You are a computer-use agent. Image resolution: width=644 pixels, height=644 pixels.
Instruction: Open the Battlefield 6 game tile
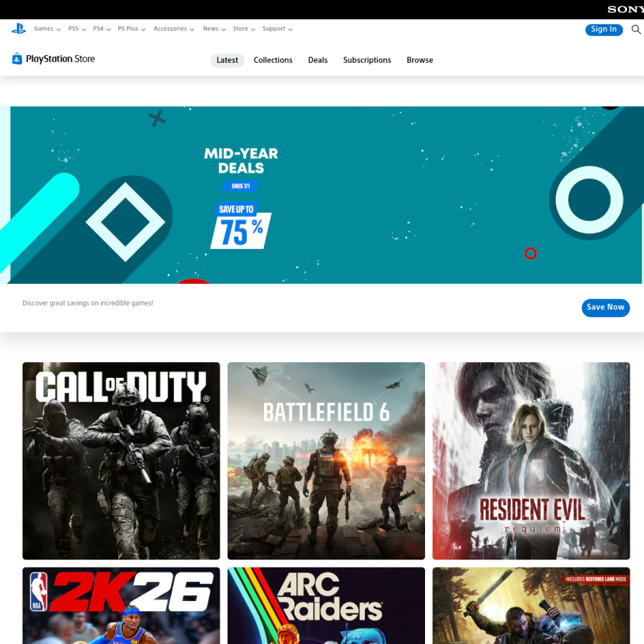326,461
